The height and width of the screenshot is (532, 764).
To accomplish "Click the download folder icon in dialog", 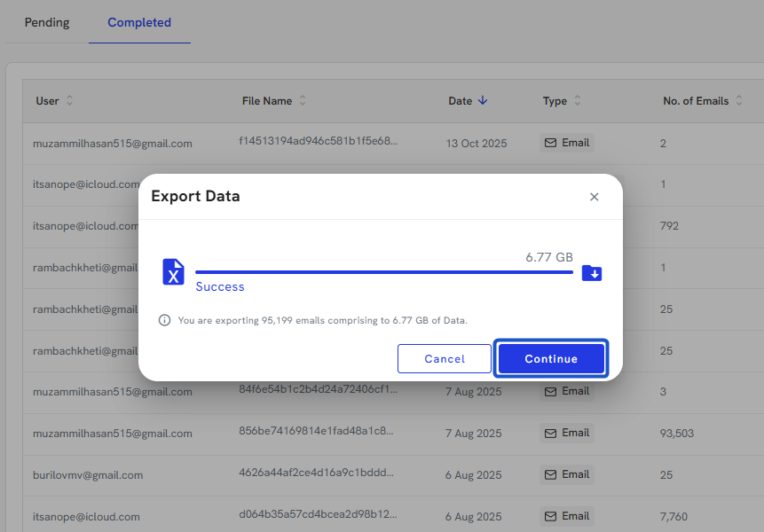I will (x=592, y=272).
